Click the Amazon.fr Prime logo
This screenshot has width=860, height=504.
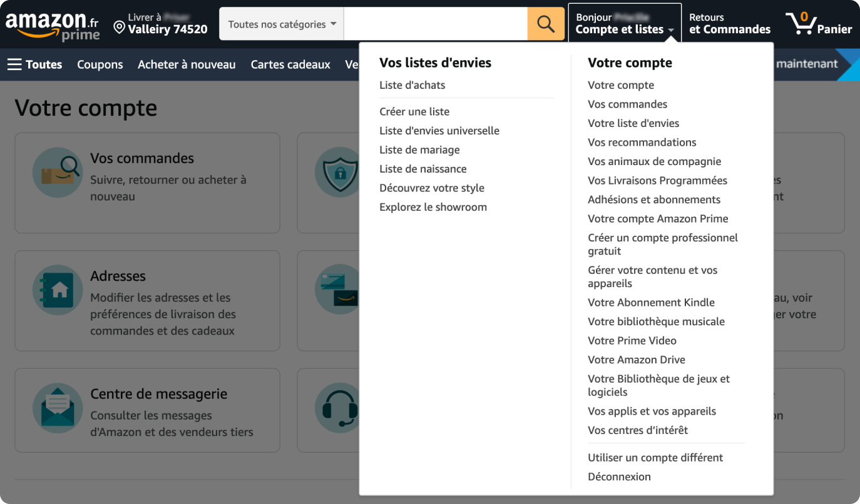tap(53, 26)
